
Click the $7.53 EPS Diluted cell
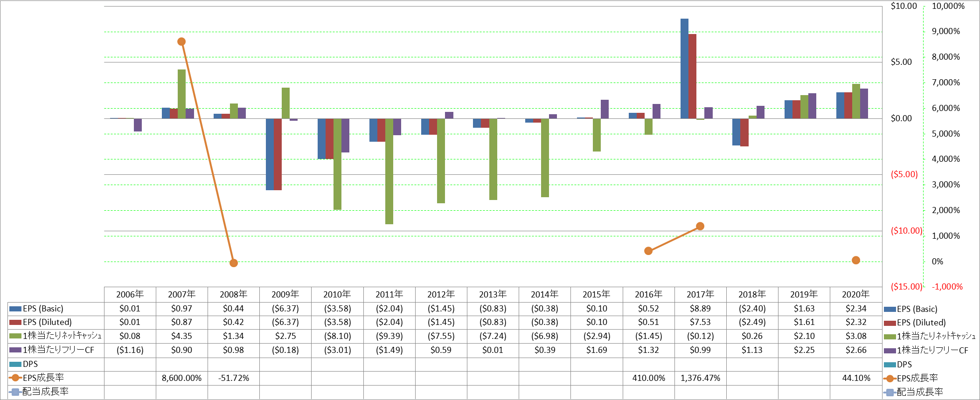[x=700, y=322]
